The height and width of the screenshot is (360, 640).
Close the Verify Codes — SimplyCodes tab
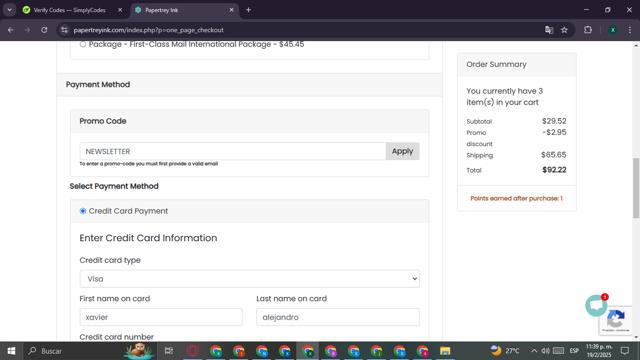pyautogui.click(x=120, y=10)
